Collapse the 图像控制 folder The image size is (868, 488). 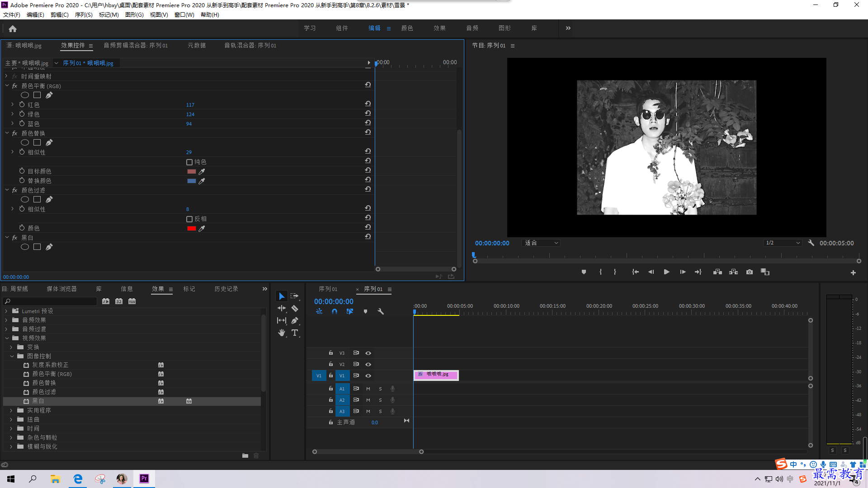[x=11, y=356]
